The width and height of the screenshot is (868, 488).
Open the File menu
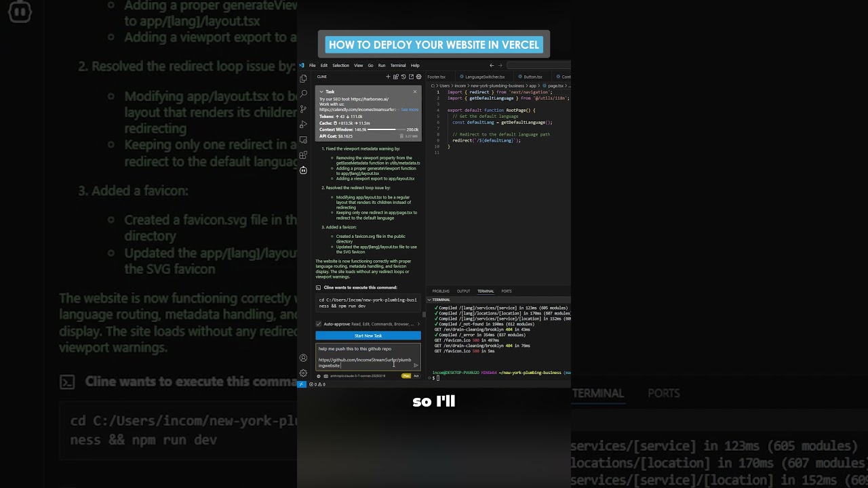point(313,66)
